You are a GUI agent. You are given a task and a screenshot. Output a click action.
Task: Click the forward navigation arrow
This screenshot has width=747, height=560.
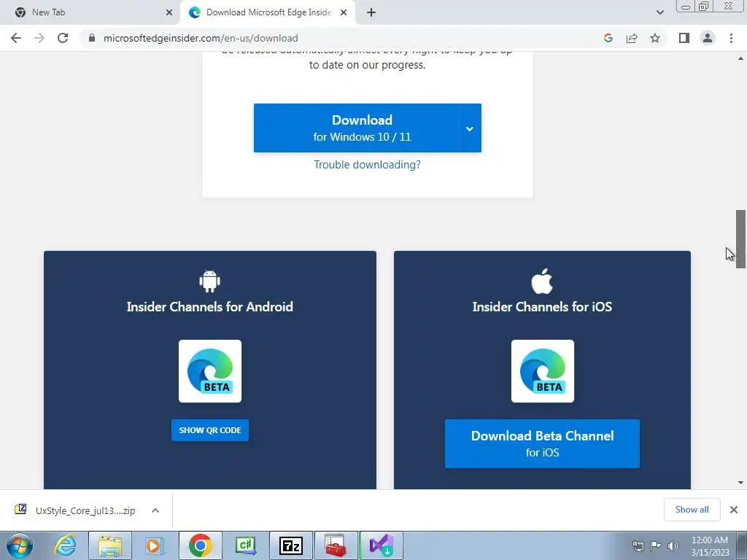coord(39,38)
